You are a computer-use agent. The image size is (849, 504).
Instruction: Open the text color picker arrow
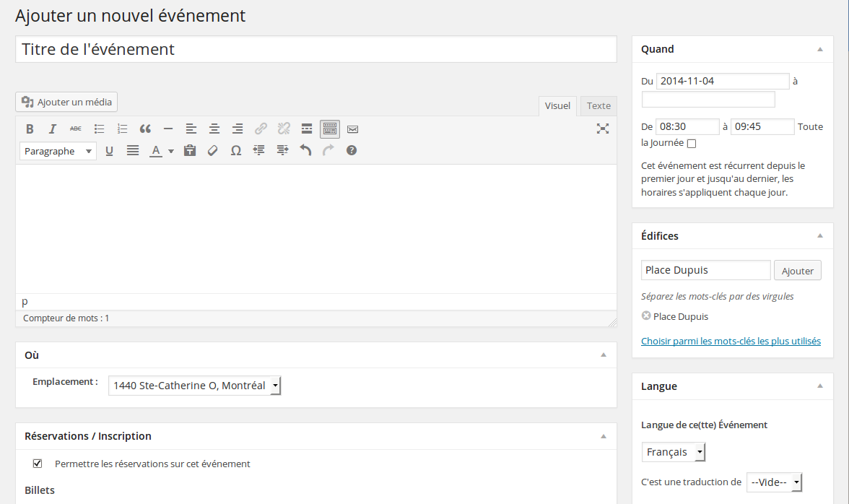click(171, 151)
